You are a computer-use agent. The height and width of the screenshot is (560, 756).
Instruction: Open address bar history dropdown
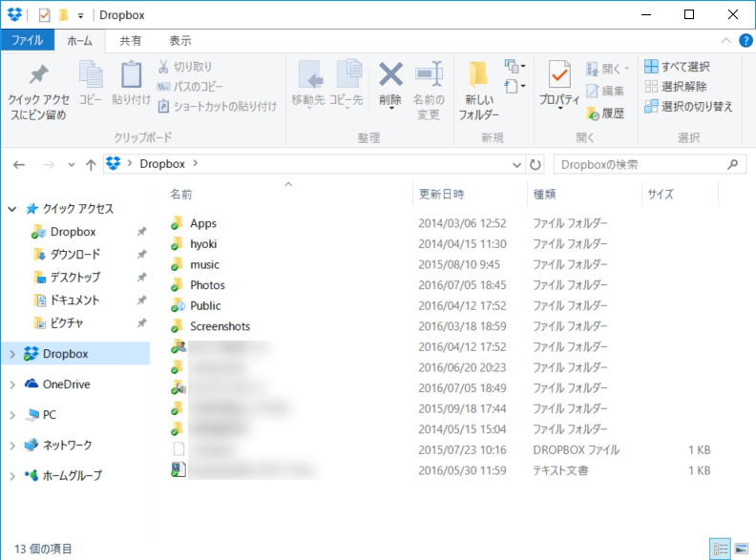(516, 165)
